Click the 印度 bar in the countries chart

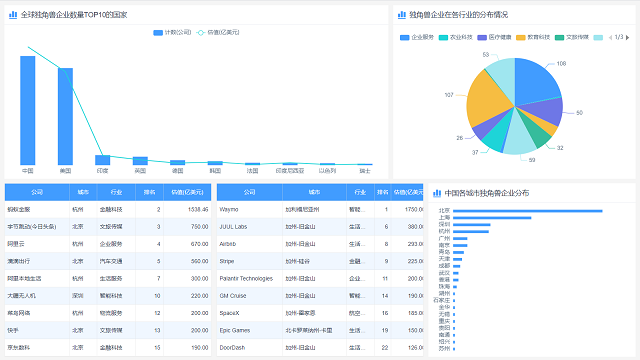pyautogui.click(x=102, y=160)
